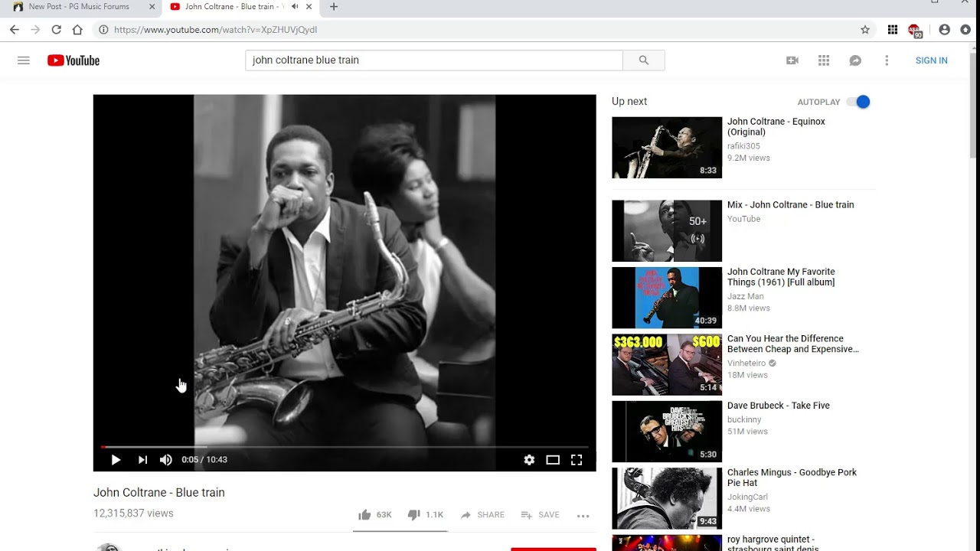Open the browser profile avatar
The width and height of the screenshot is (980, 551).
944,30
